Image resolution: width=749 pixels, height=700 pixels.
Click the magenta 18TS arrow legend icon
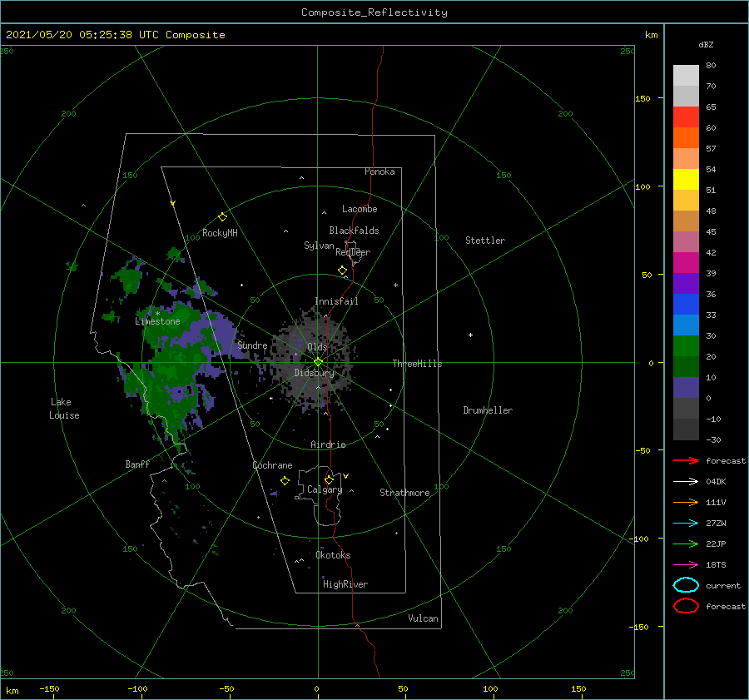[686, 565]
